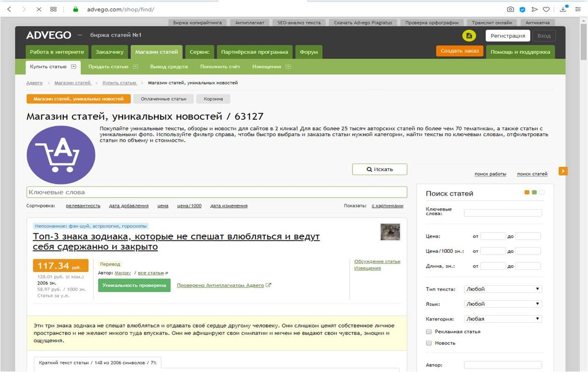Click in the main Ключевые слова search field

point(217,192)
